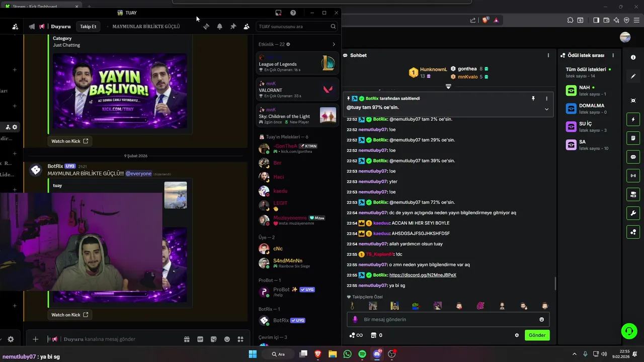Click lower Watch on Kick button
Image resolution: width=644 pixels, height=362 pixels.
click(x=70, y=315)
